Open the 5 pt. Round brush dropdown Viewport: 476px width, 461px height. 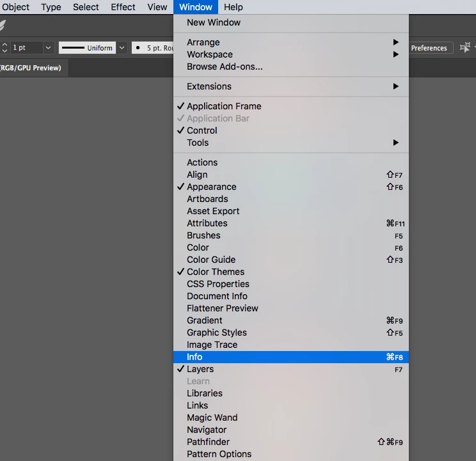tap(153, 47)
